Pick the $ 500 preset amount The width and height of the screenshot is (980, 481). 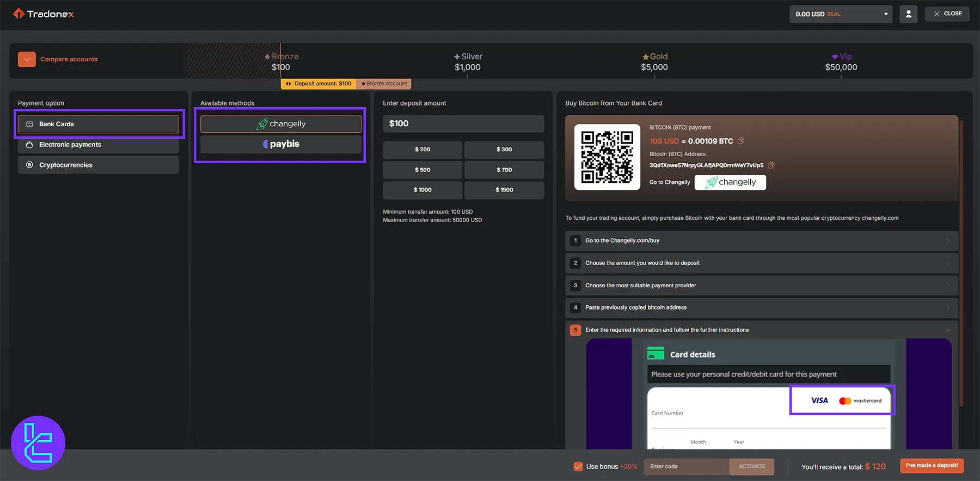(422, 170)
